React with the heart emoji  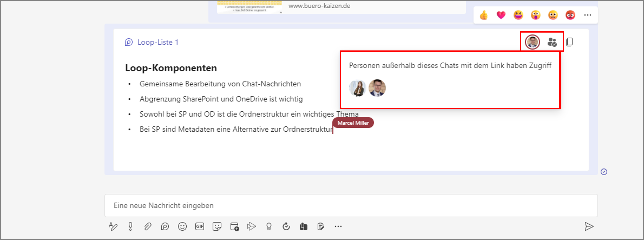[501, 15]
